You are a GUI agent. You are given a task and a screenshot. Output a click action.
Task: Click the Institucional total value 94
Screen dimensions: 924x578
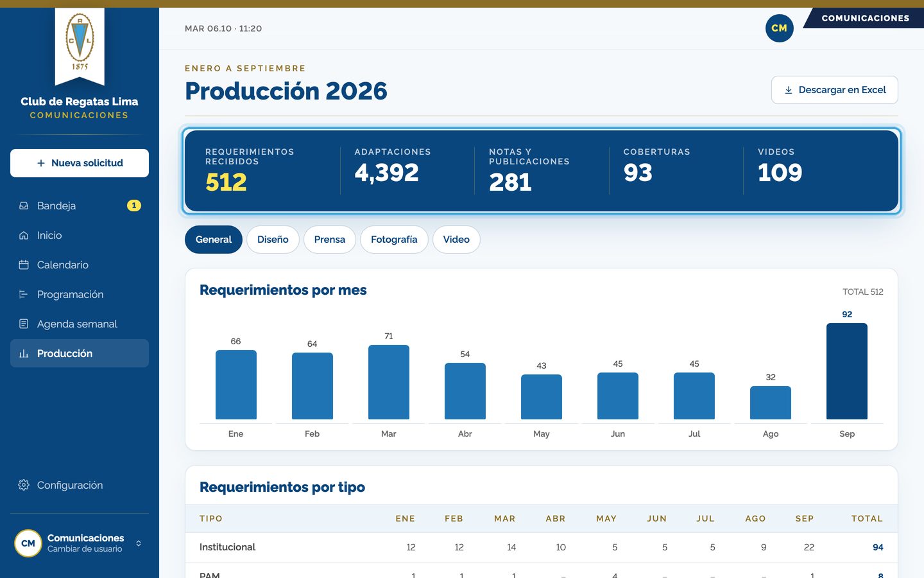878,547
